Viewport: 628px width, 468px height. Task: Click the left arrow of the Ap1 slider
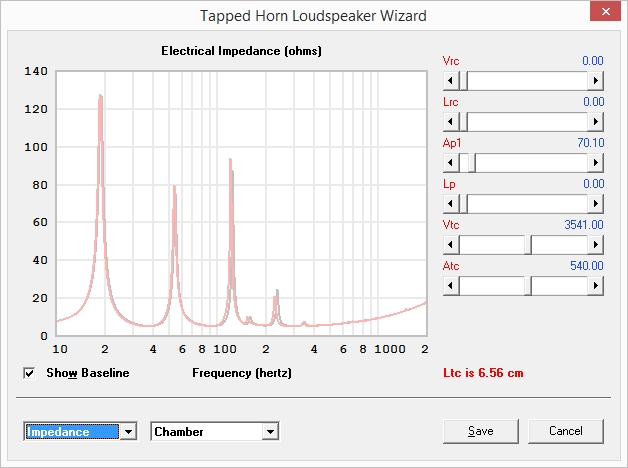coord(451,163)
